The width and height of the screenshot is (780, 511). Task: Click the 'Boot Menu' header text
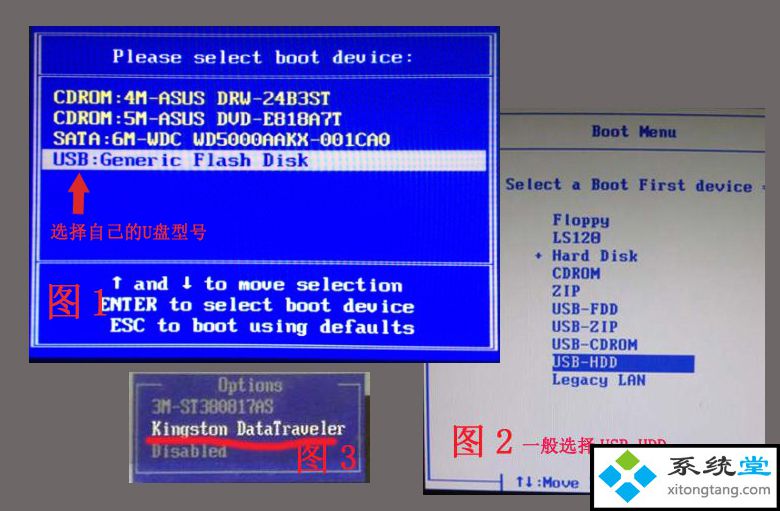point(634,132)
